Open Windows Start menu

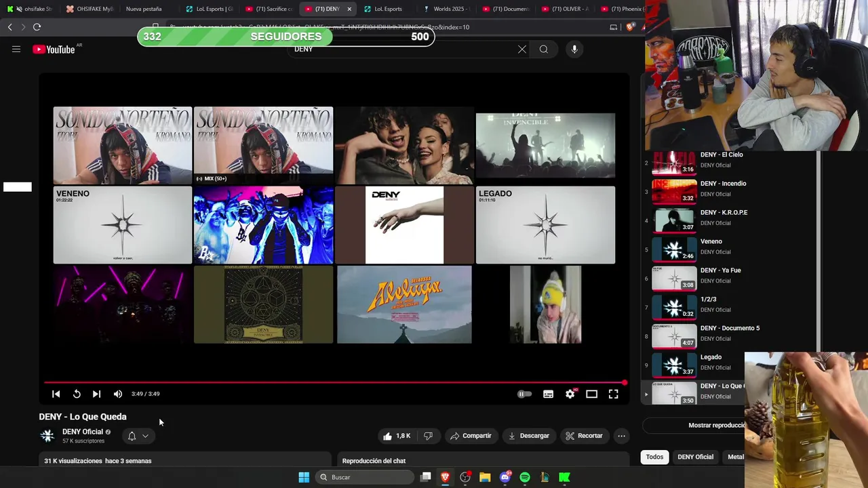click(x=304, y=477)
